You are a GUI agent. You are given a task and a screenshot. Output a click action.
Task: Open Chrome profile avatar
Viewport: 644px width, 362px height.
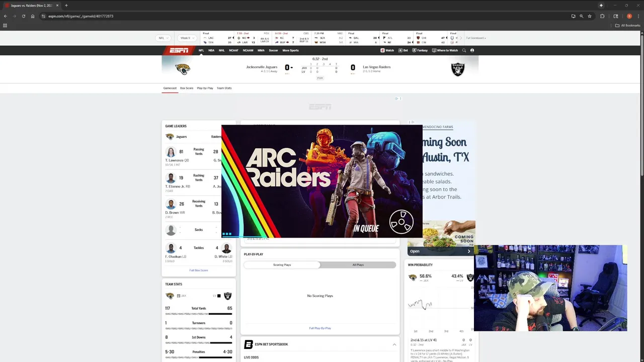pyautogui.click(x=629, y=16)
